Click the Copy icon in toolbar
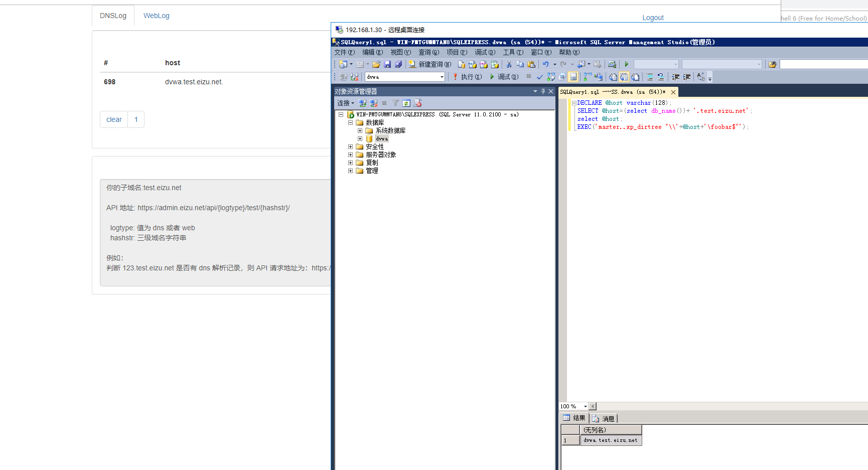The height and width of the screenshot is (470, 868). point(520,64)
